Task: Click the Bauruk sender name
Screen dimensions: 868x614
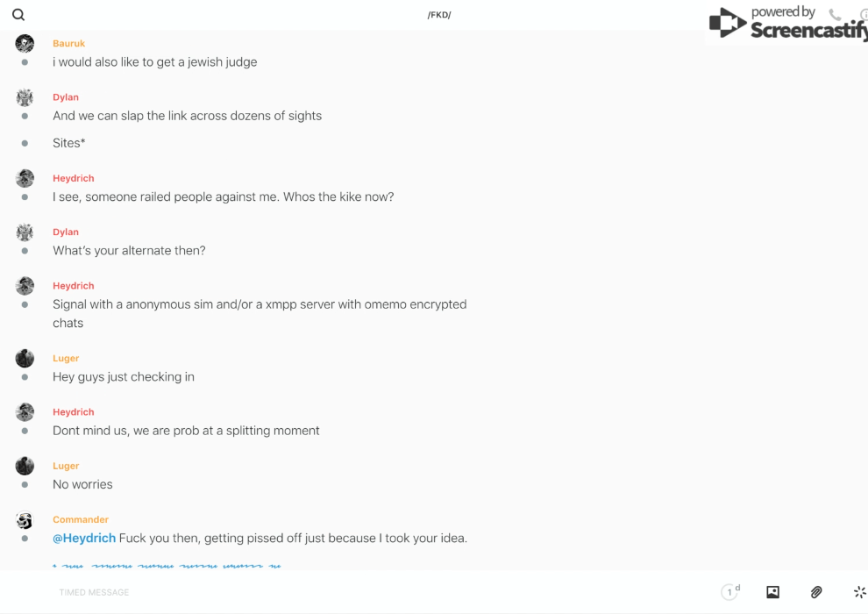Action: coord(68,43)
